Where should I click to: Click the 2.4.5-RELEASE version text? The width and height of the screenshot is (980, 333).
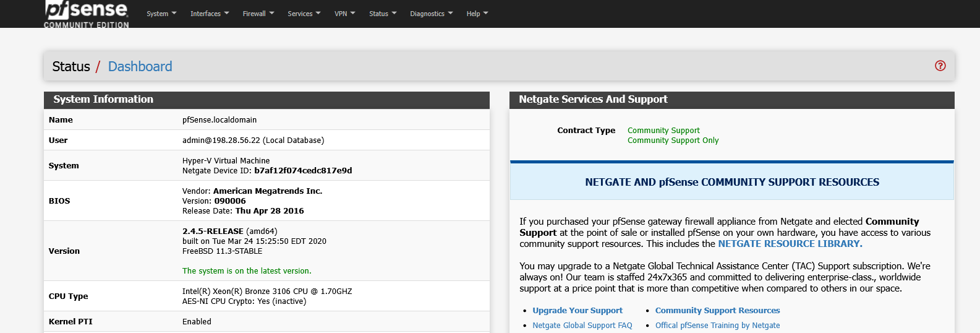[213, 231]
